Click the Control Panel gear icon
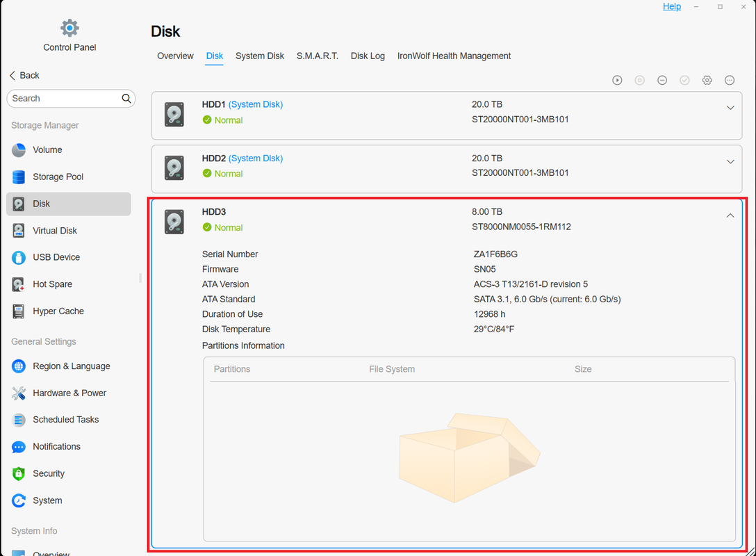Image resolution: width=756 pixels, height=556 pixels. 69,28
